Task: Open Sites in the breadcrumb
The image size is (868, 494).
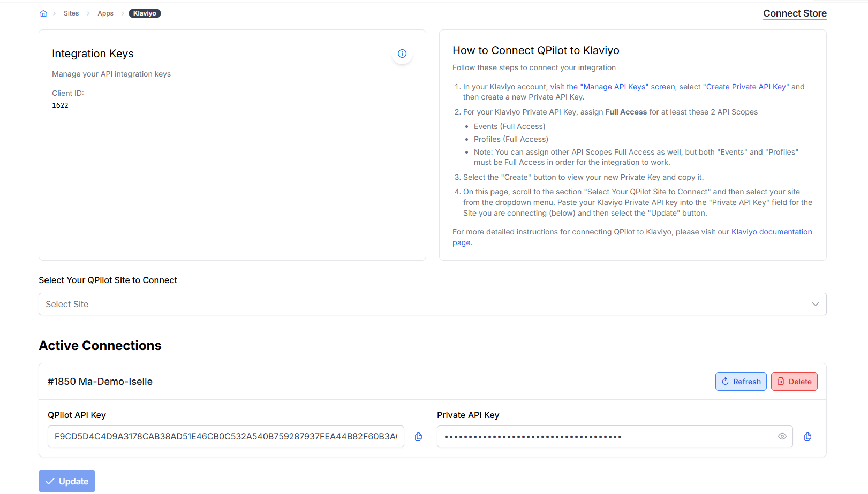Action: click(x=71, y=13)
